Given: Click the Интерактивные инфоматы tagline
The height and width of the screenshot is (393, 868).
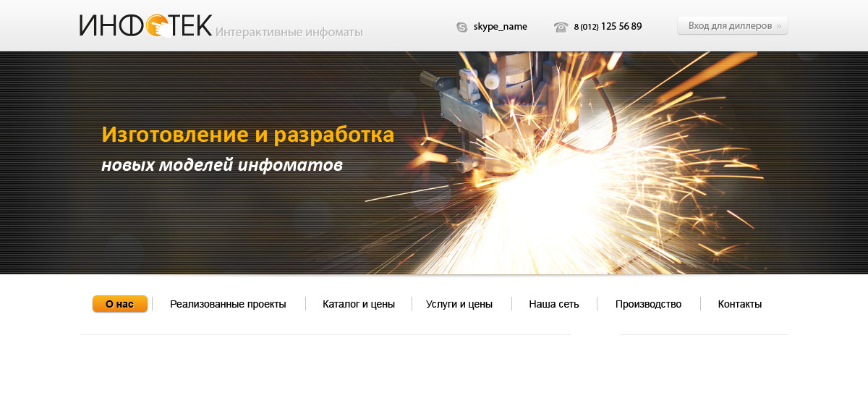Looking at the screenshot, I should (x=289, y=33).
